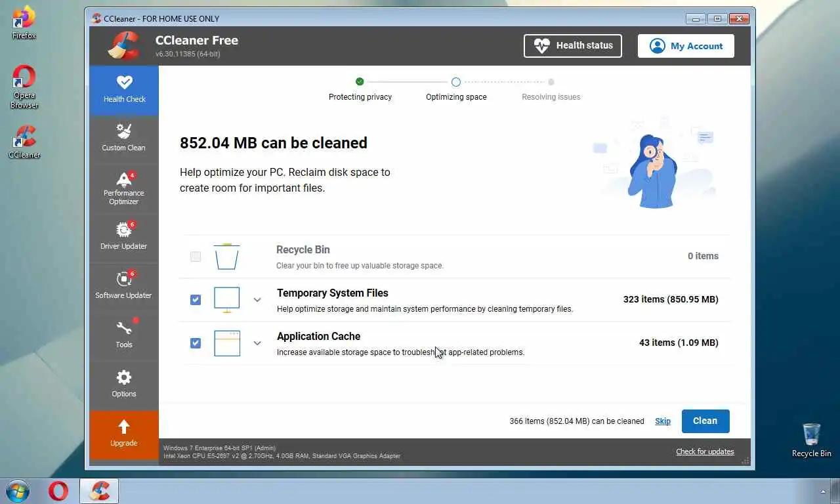
Task: Click the Recycle Bin row icon
Action: (x=227, y=257)
